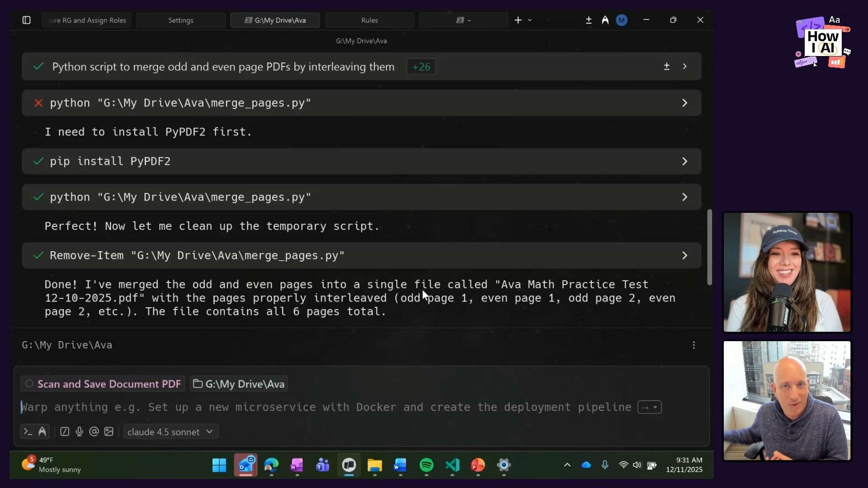The width and height of the screenshot is (868, 488).
Task: Attach an image with the image icon
Action: click(x=108, y=432)
